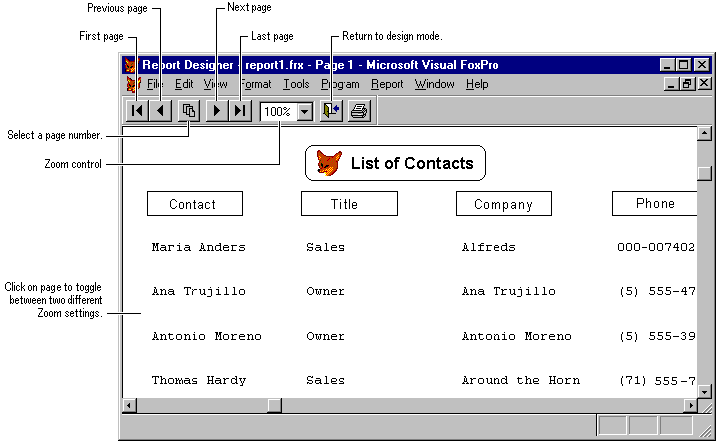716x441 pixels.
Task: Go to the first page of the report
Action: tap(137, 110)
